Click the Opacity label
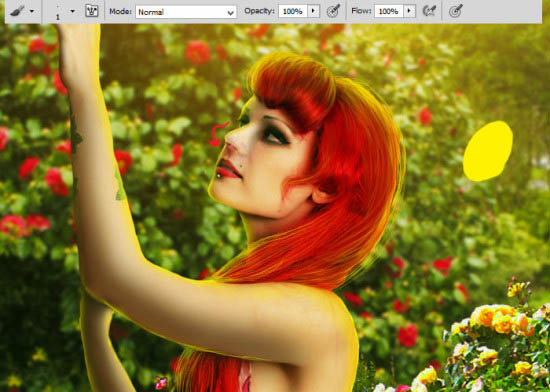This screenshot has width=550, height=392. (259, 11)
